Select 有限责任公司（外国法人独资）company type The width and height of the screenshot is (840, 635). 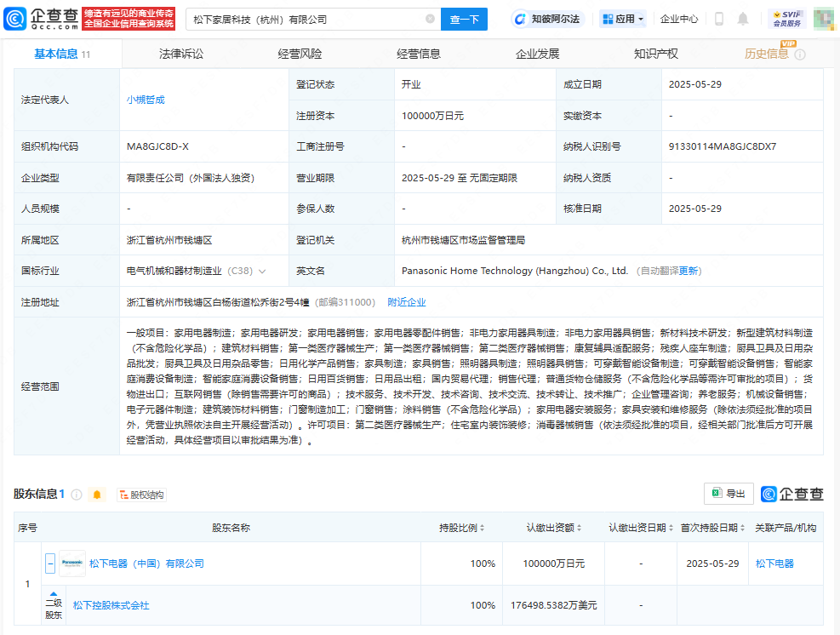190,178
